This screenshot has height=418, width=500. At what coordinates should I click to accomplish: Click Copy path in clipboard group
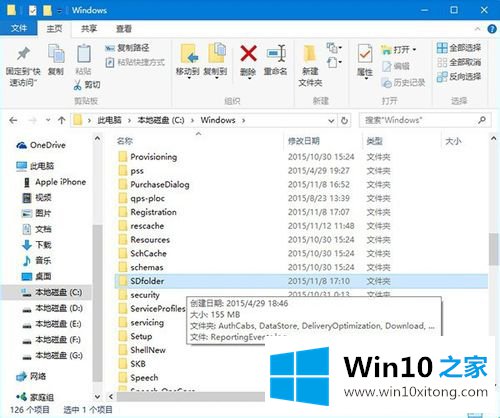click(127, 48)
